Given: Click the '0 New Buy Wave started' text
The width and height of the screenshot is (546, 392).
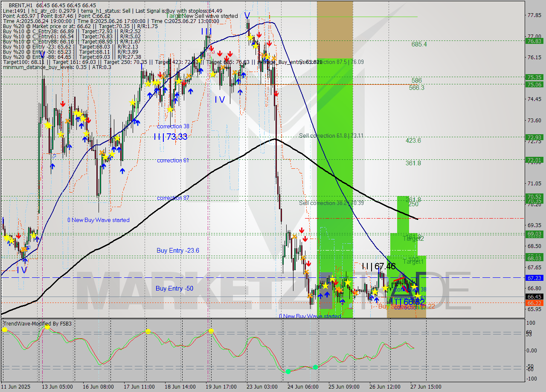Looking at the screenshot, I should click(98, 220).
